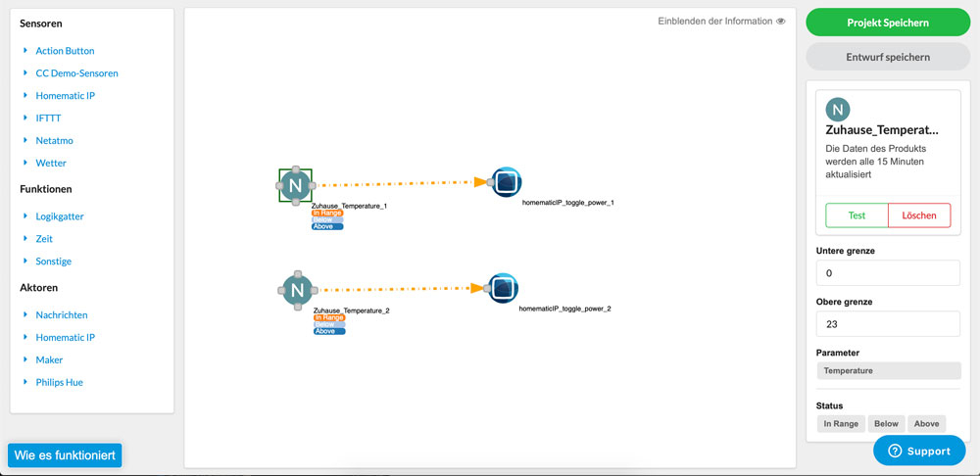
Task: Open the Support chat button
Action: [x=919, y=451]
